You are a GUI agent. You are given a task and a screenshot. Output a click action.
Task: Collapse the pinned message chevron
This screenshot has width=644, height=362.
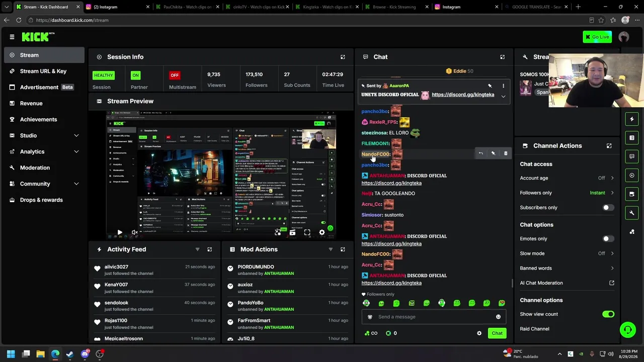coord(503,97)
